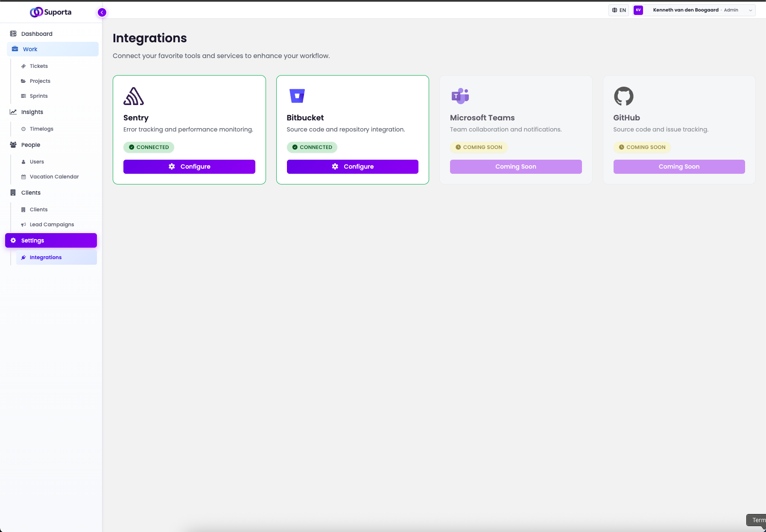Screen dimensions: 766x532
Task: Open Lead Campaigns from sidebar
Action: click(52, 225)
